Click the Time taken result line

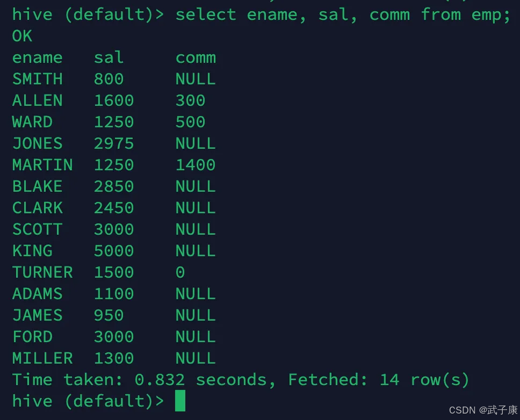(x=241, y=380)
